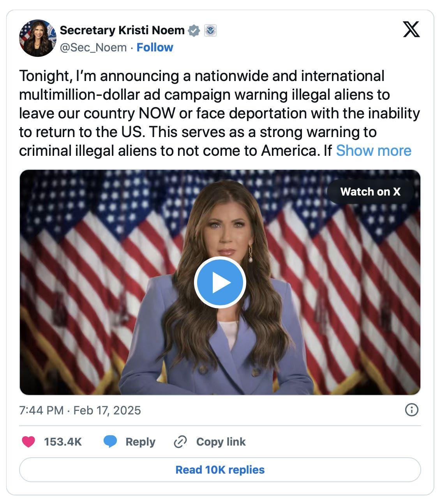
Task: Play the video with the center button
Action: click(x=220, y=283)
